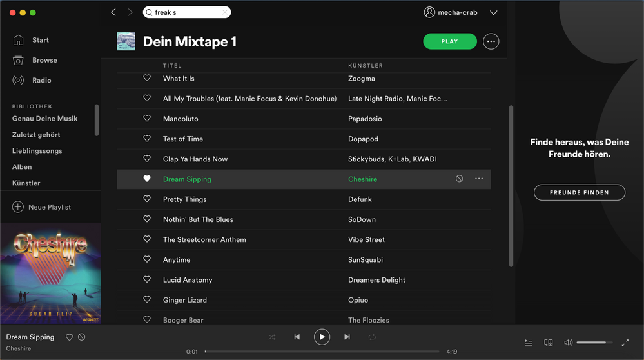Skip to the previous track
The width and height of the screenshot is (644, 360).
point(297,337)
